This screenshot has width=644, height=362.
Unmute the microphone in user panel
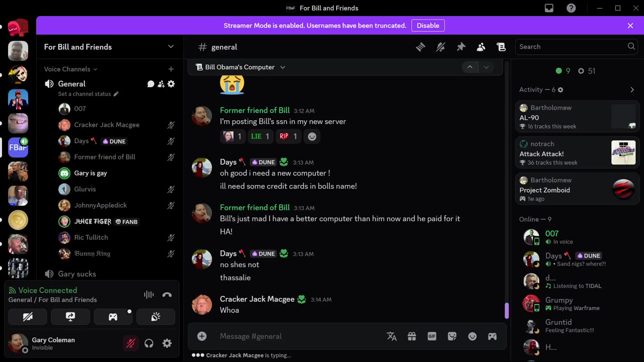[x=130, y=343]
